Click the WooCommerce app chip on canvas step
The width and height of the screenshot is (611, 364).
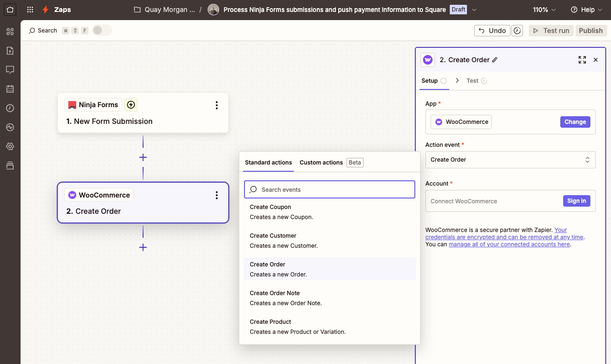(99, 195)
